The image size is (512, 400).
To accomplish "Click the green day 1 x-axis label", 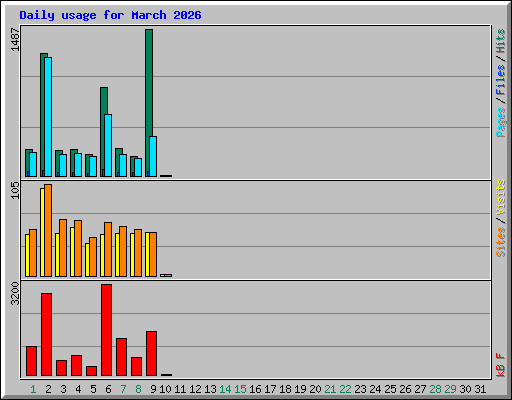I will [33, 389].
